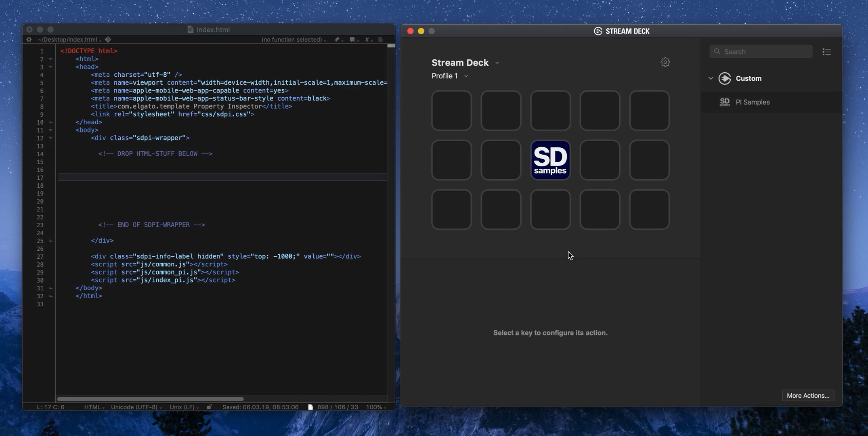Screen dimensions: 868x436
Task: Click the Saved: 06.03.19, 08:53:06 status text
Action: coord(260,407)
